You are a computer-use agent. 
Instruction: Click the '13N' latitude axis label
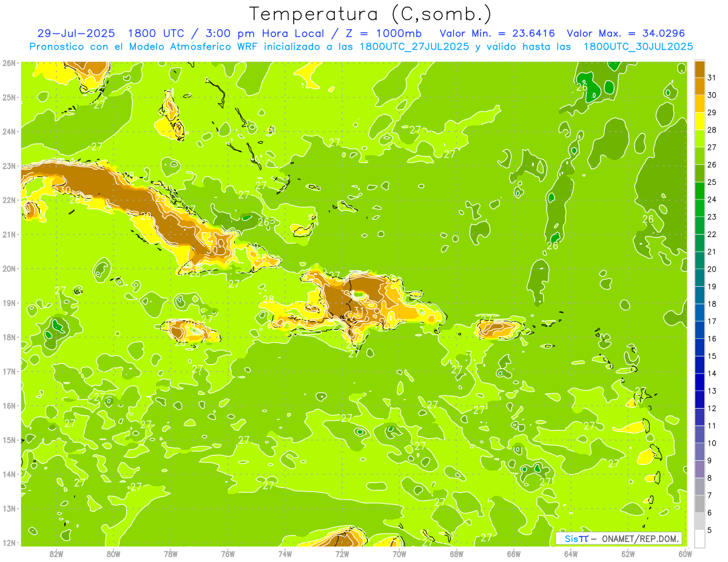(8, 509)
